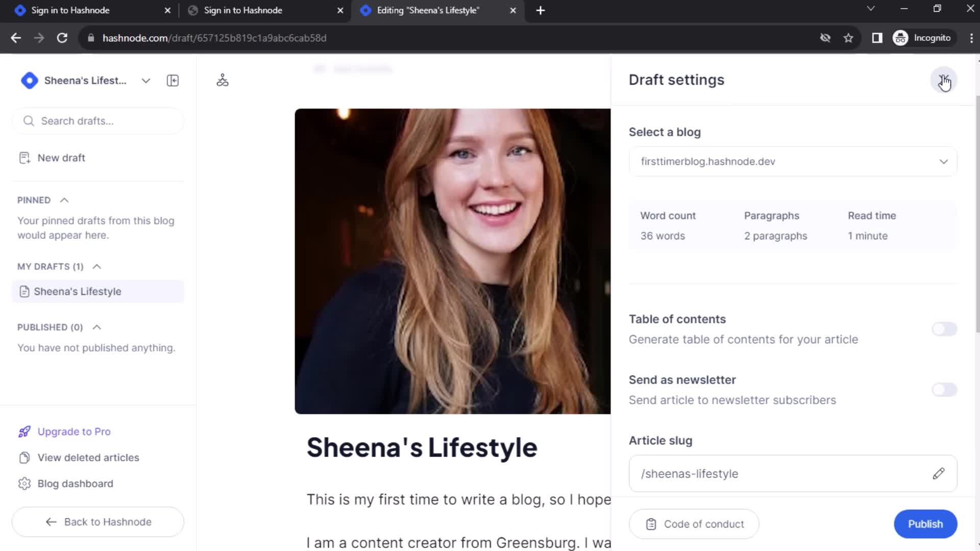Viewport: 980px width, 551px height.
Task: Open the tab search dropdown arrow
Action: [871, 9]
